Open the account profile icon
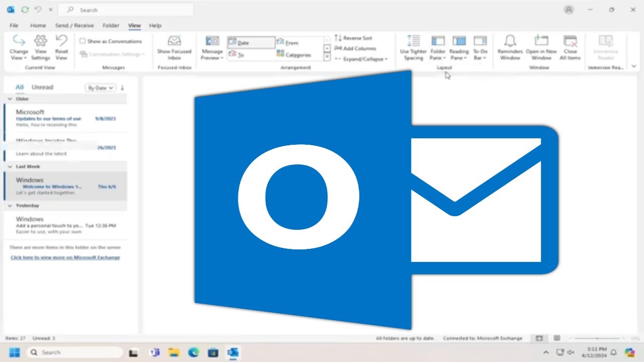Viewport: 644px width, 362px height. (569, 10)
